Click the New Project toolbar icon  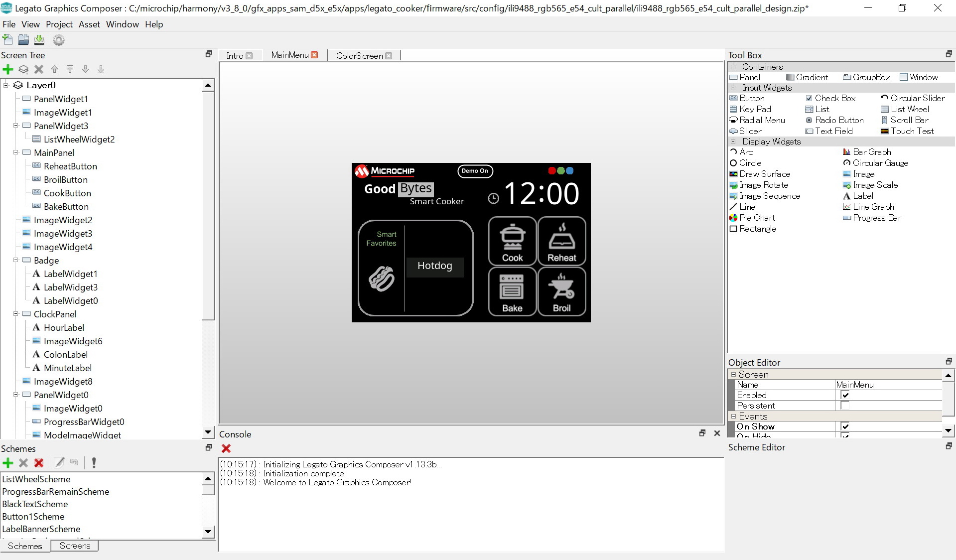pyautogui.click(x=7, y=40)
